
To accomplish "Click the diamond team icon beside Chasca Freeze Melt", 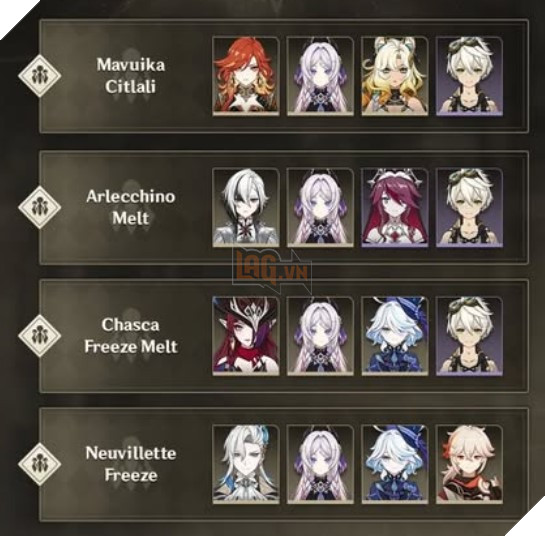I will click(x=40, y=335).
